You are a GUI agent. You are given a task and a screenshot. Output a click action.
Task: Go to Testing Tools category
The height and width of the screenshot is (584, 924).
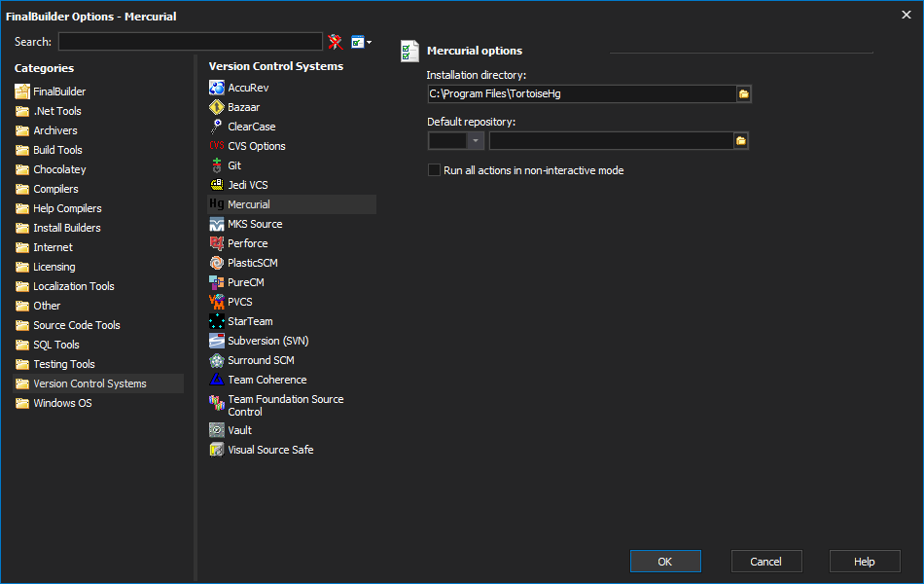point(63,364)
